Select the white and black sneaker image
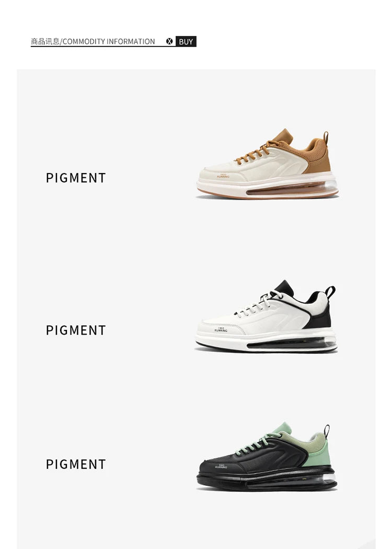The image size is (392, 549). [266, 316]
